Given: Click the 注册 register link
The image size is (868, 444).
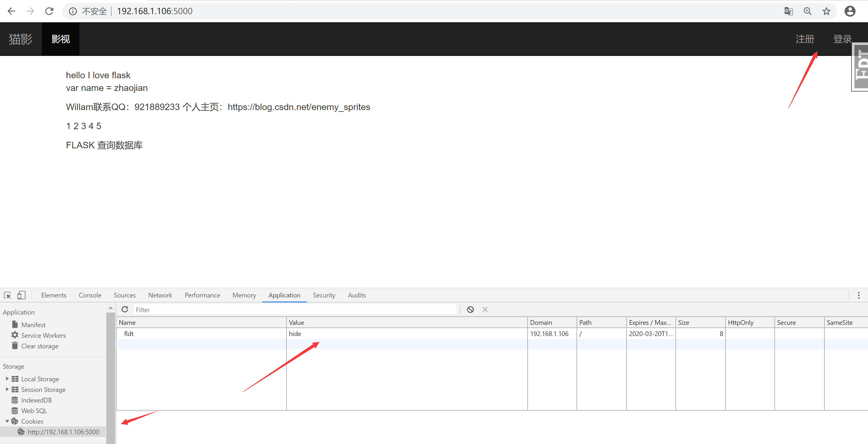Looking at the screenshot, I should (805, 39).
